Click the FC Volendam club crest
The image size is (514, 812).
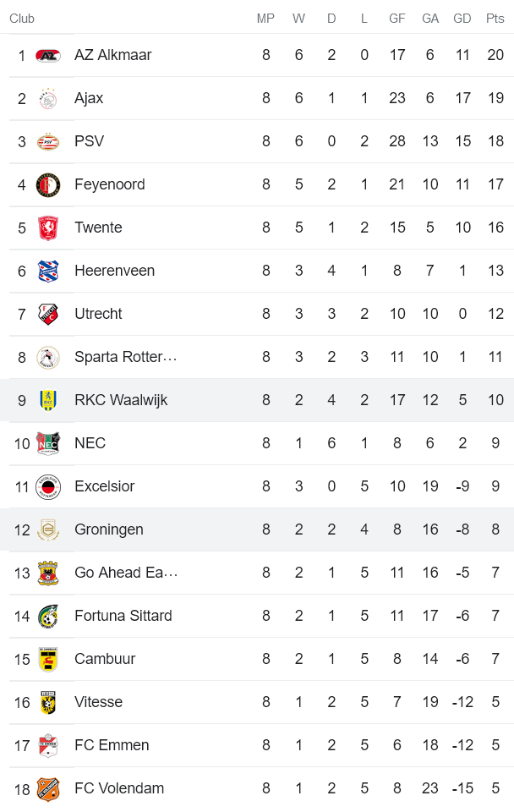[48, 789]
